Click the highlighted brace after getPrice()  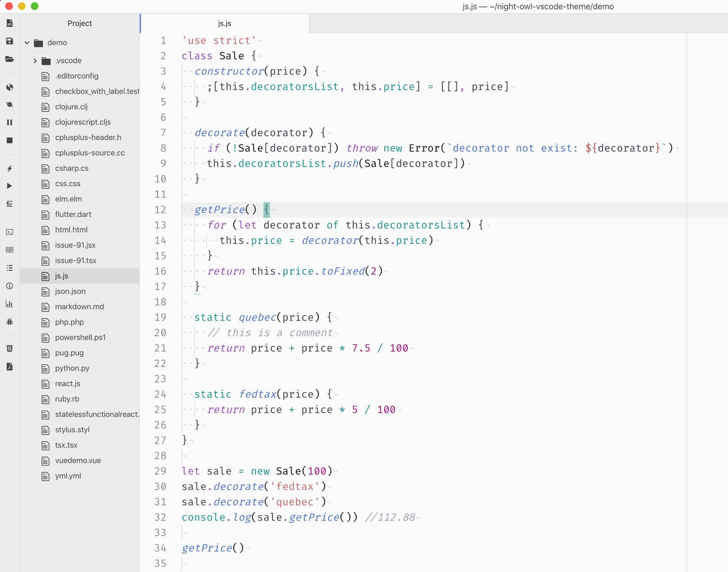(x=266, y=210)
